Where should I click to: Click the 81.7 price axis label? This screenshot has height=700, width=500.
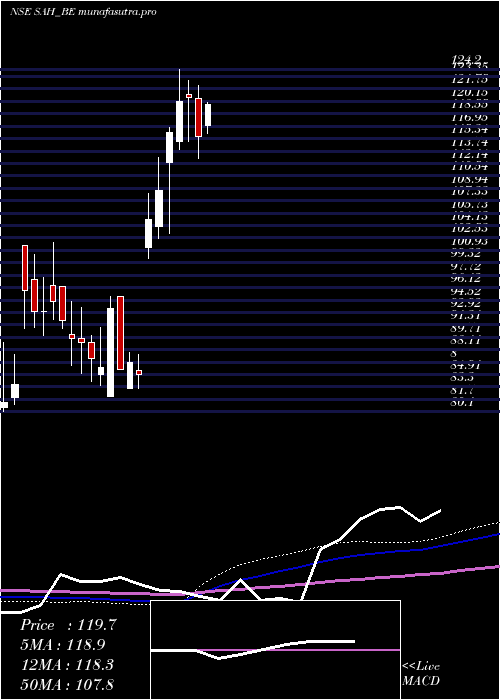[x=464, y=392]
